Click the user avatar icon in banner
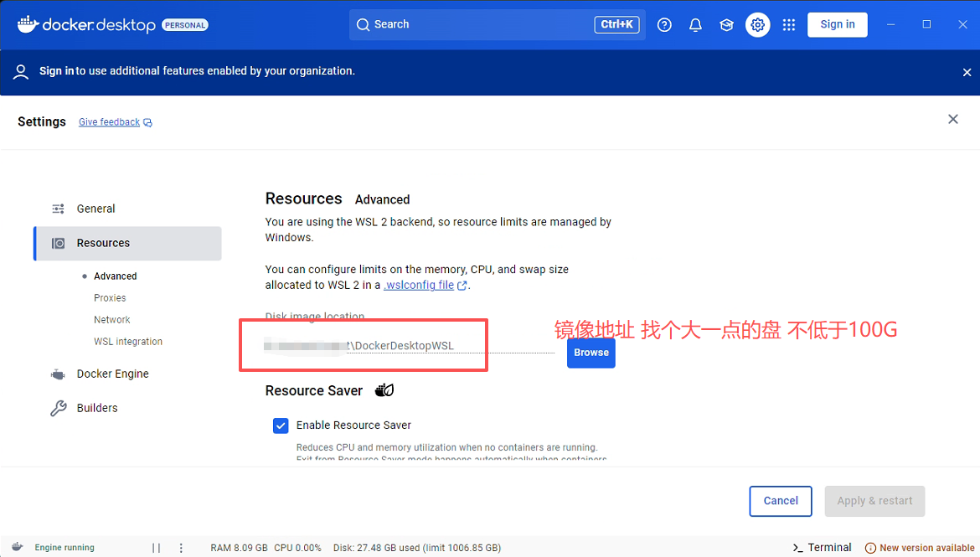Viewport: 980px width, 557px height. point(21,72)
